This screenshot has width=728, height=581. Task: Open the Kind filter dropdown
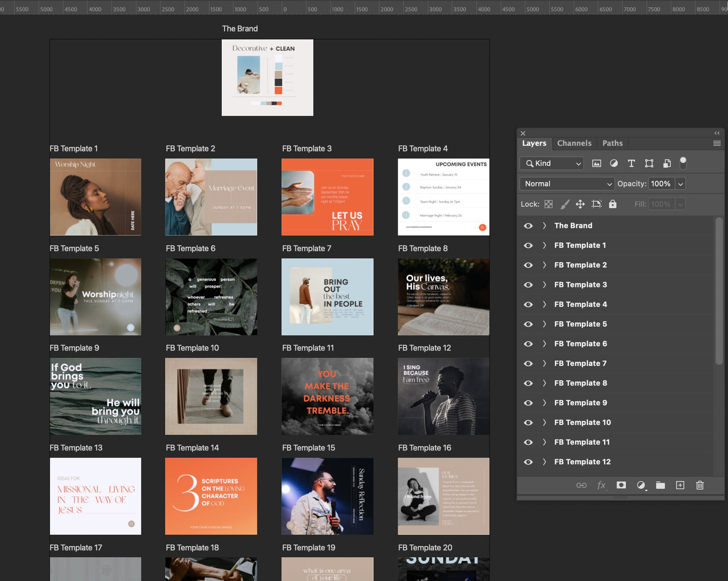coord(552,163)
